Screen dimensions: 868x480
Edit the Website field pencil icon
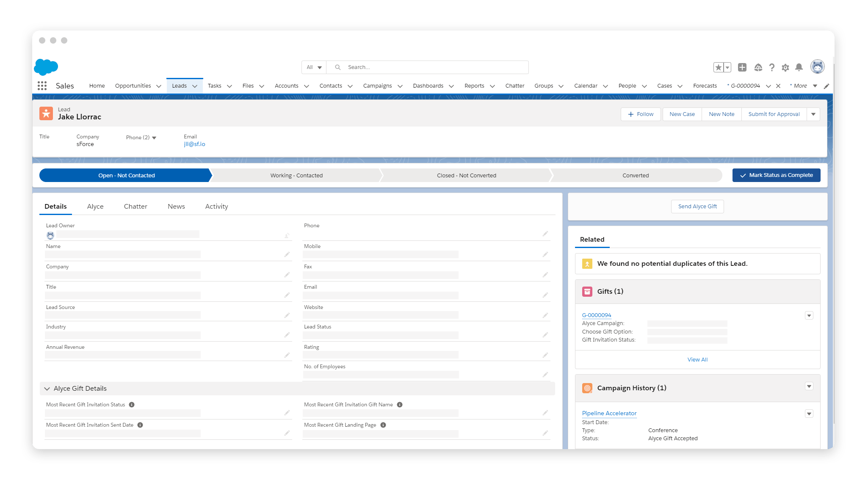pos(545,315)
